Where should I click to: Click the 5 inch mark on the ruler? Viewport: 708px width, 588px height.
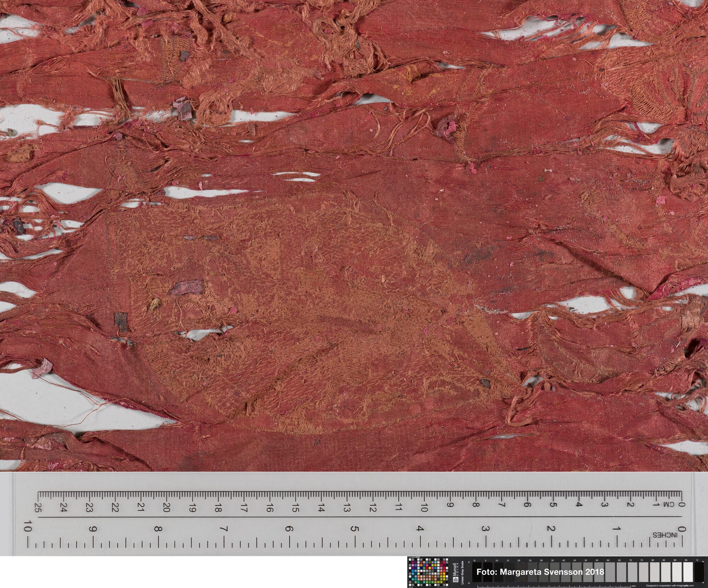(354, 529)
